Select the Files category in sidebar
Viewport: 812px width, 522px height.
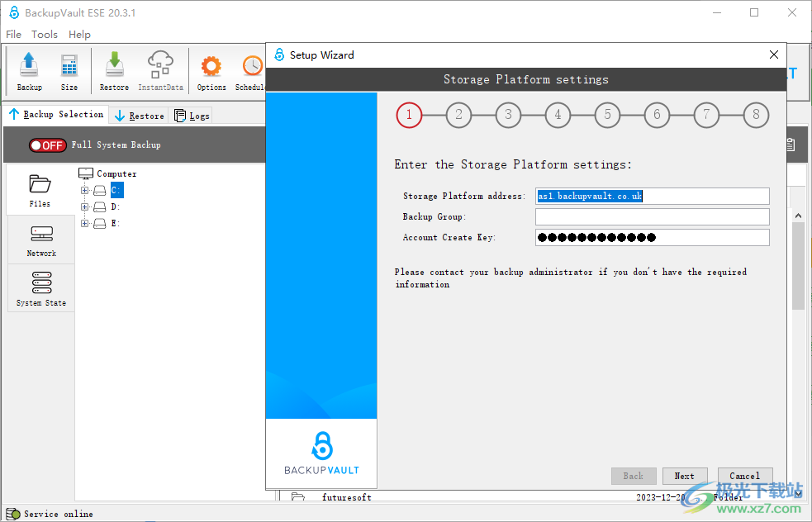(x=40, y=189)
